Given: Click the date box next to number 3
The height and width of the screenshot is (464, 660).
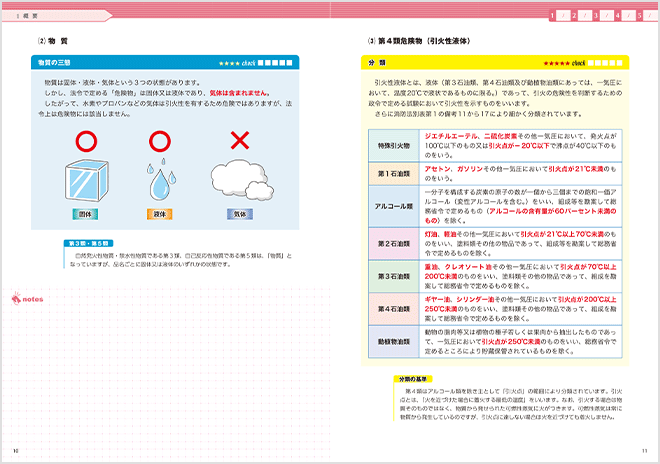Looking at the screenshot, I should pyautogui.click(x=607, y=16).
